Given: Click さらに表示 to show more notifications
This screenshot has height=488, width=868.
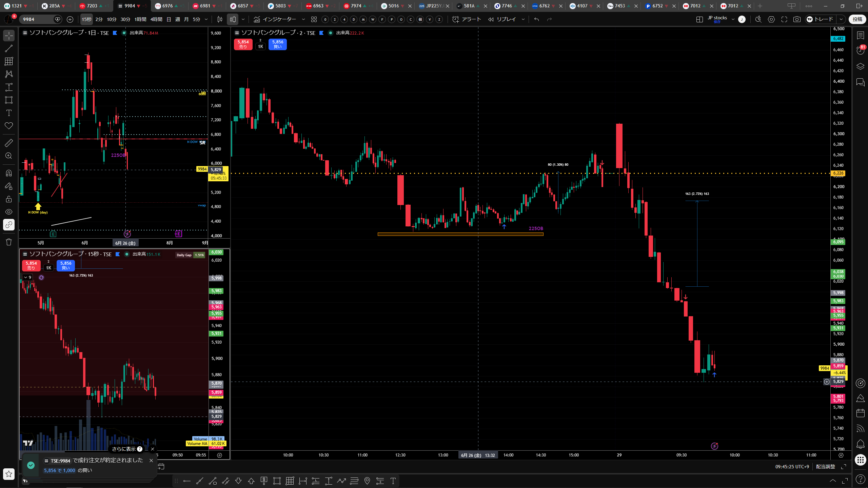Looking at the screenshot, I should coord(127,449).
